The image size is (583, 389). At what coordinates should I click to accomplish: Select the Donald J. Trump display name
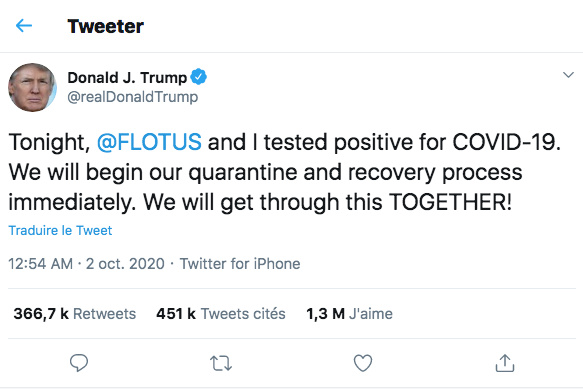(x=127, y=78)
